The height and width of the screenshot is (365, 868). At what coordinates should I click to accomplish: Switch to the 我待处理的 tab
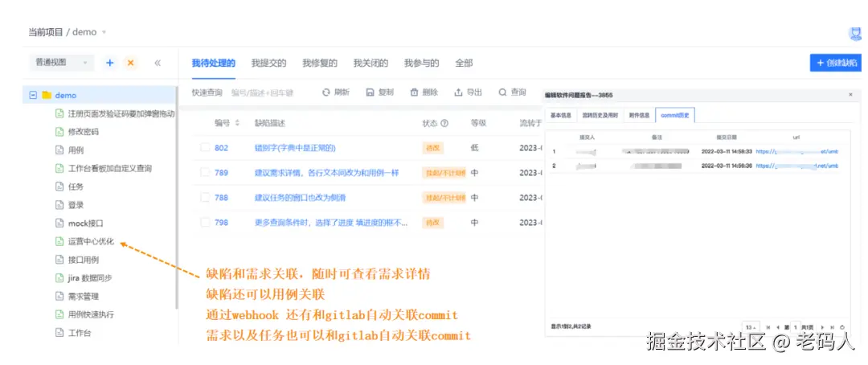point(214,64)
